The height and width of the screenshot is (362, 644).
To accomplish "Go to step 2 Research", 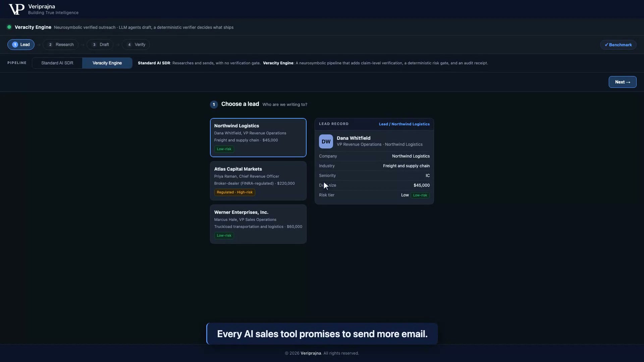I will click(60, 45).
